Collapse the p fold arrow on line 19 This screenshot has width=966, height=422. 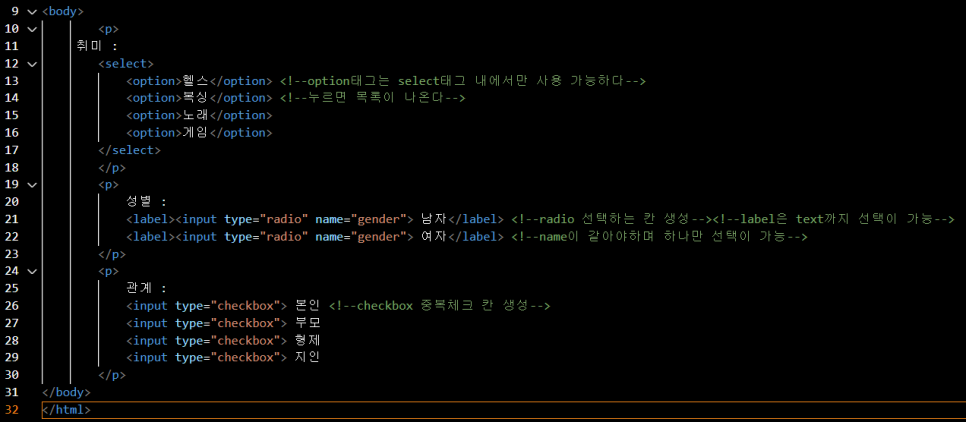(32, 184)
